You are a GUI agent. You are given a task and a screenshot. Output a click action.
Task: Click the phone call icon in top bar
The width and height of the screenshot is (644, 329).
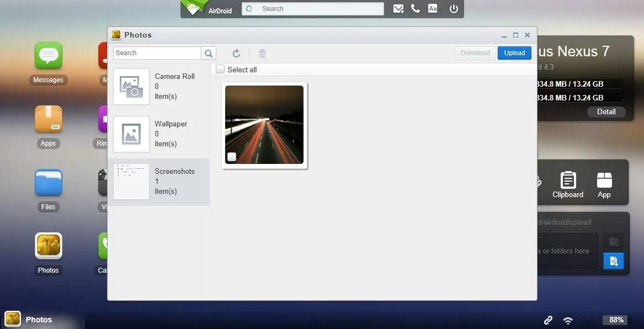[416, 9]
